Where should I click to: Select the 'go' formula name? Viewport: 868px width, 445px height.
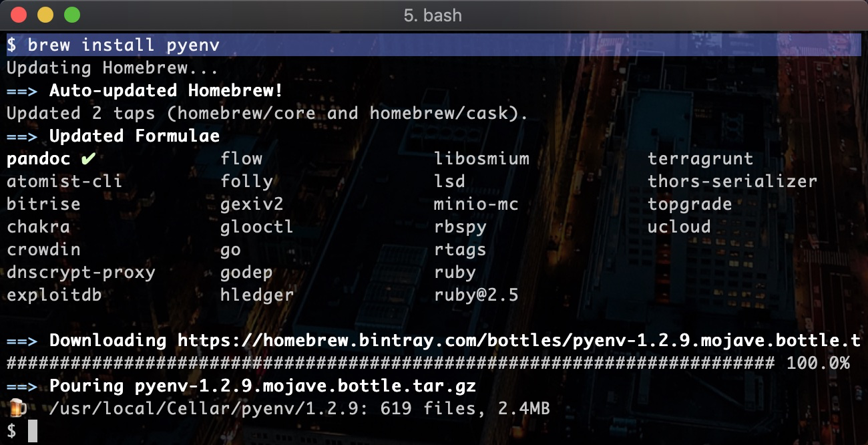(x=230, y=251)
